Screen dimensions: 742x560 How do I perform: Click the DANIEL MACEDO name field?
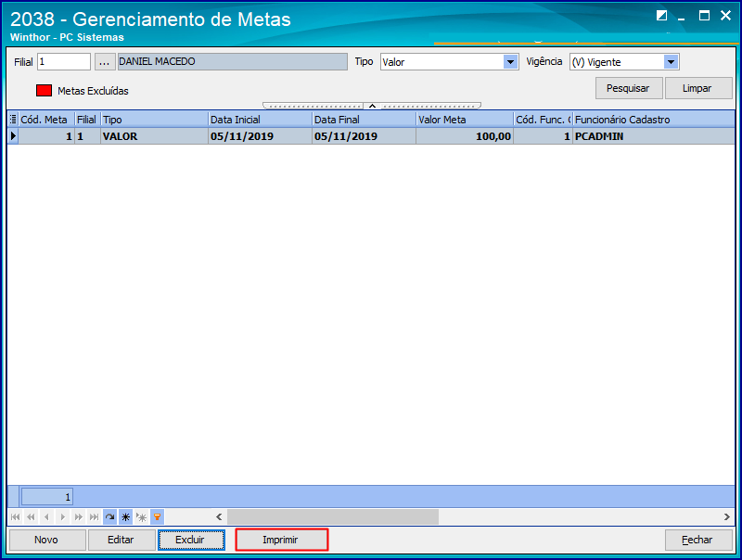233,62
